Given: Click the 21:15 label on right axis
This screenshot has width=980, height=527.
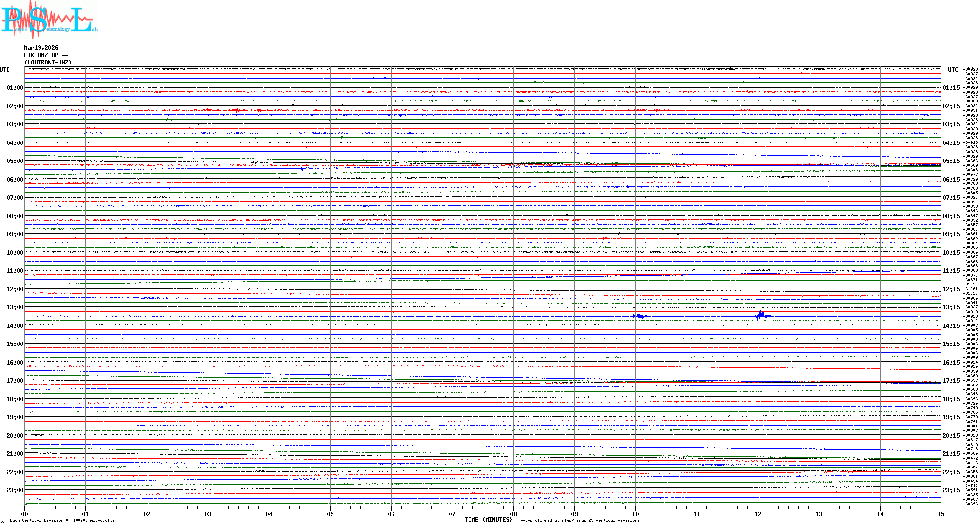Looking at the screenshot, I should (951, 454).
